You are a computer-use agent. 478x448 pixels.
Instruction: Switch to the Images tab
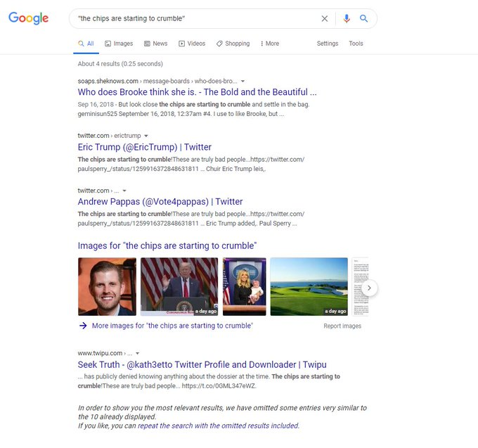pyautogui.click(x=119, y=44)
